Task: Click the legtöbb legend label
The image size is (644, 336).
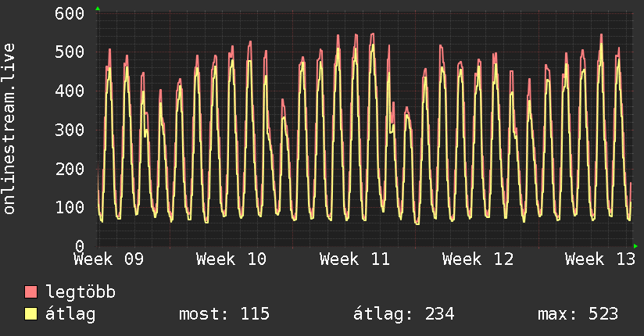Action: click(x=80, y=291)
